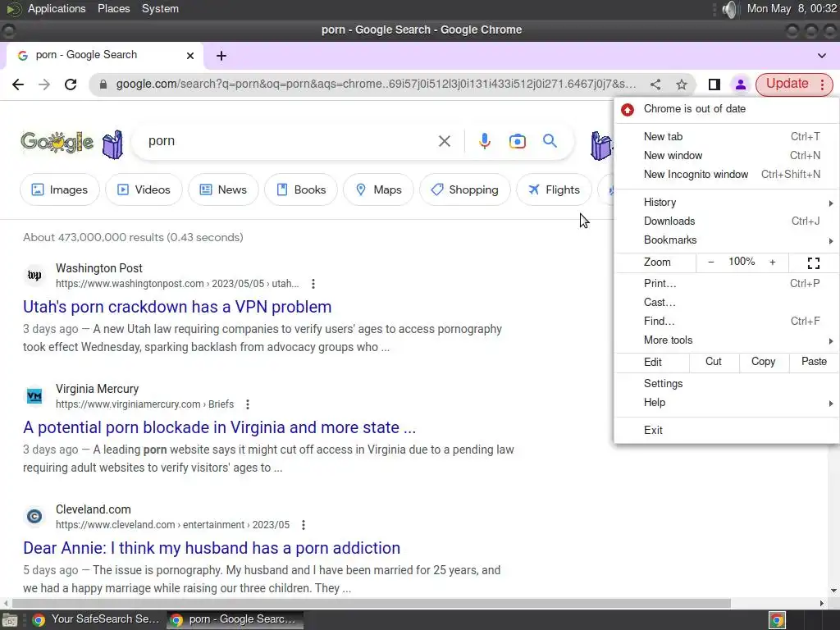Expand More tools submenu
840x630 pixels.
tap(727, 340)
